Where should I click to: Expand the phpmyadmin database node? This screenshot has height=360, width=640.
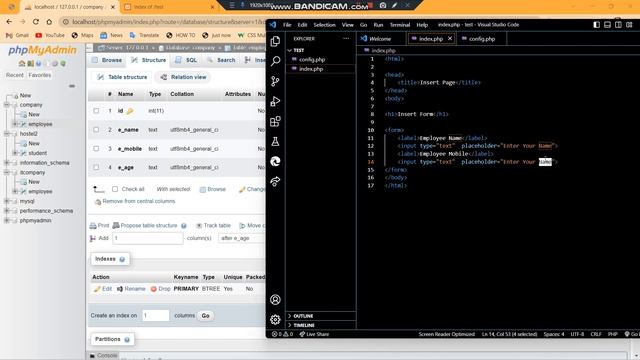click(7, 220)
